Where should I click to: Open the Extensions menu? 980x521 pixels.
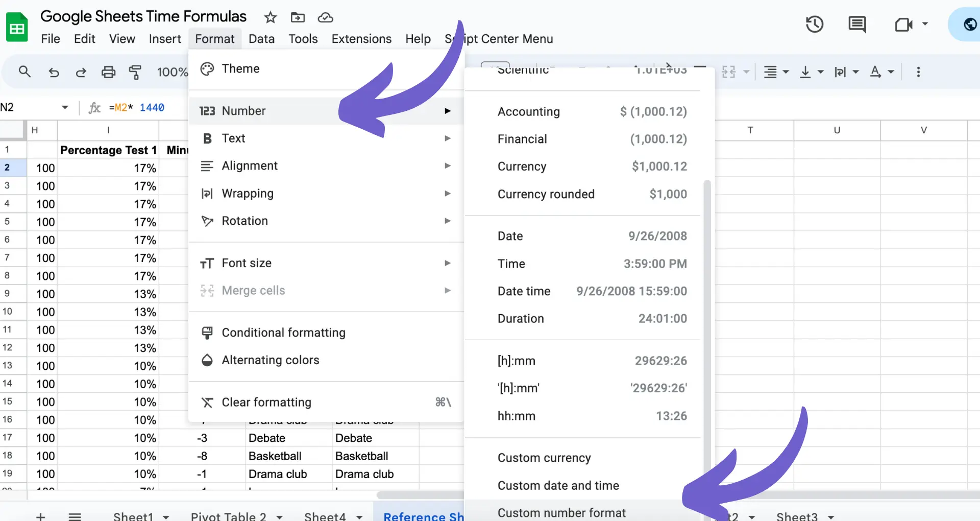(361, 39)
